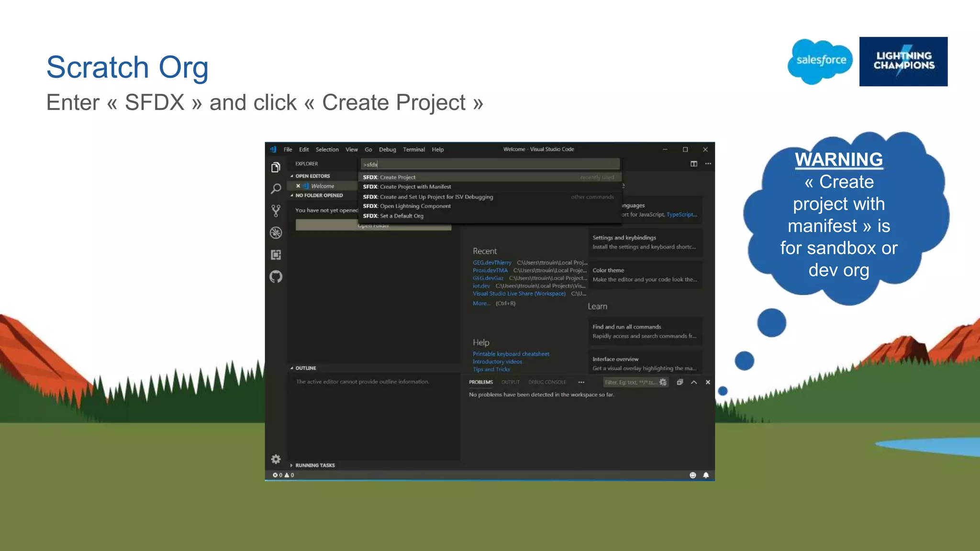The width and height of the screenshot is (980, 551).
Task: Open the Extensions icon in activity bar
Action: (276, 254)
